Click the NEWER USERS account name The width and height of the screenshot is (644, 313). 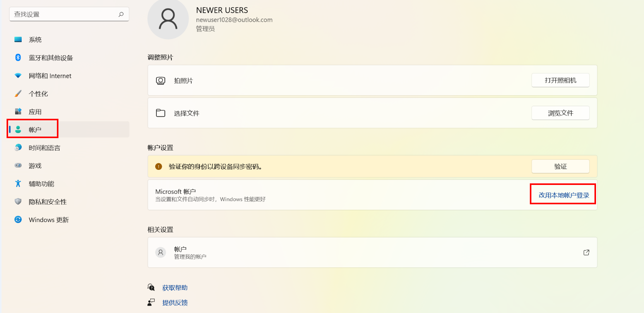click(x=222, y=10)
